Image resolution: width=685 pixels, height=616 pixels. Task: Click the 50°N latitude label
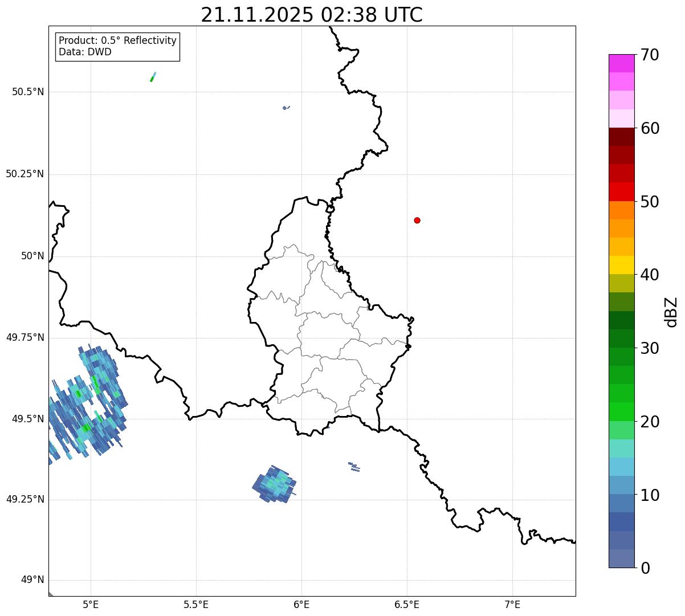[32, 256]
